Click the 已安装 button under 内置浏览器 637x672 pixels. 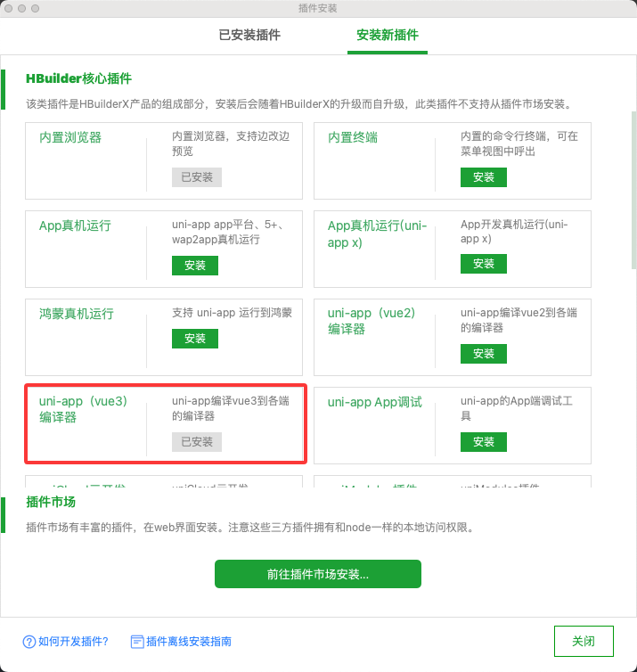click(197, 177)
